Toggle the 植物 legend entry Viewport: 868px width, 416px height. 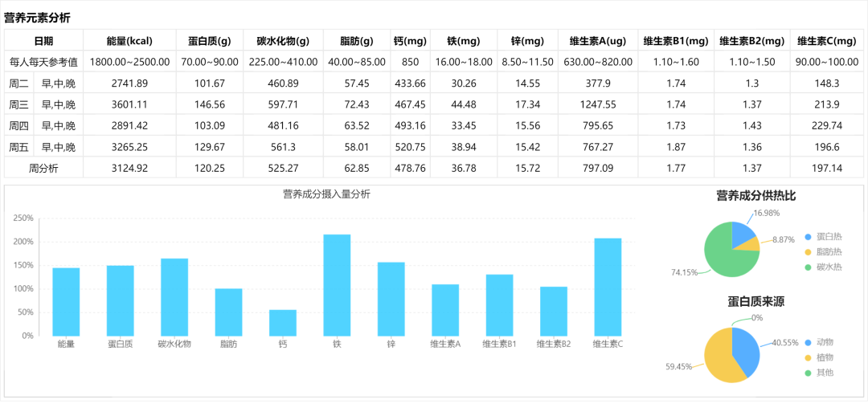pos(819,357)
